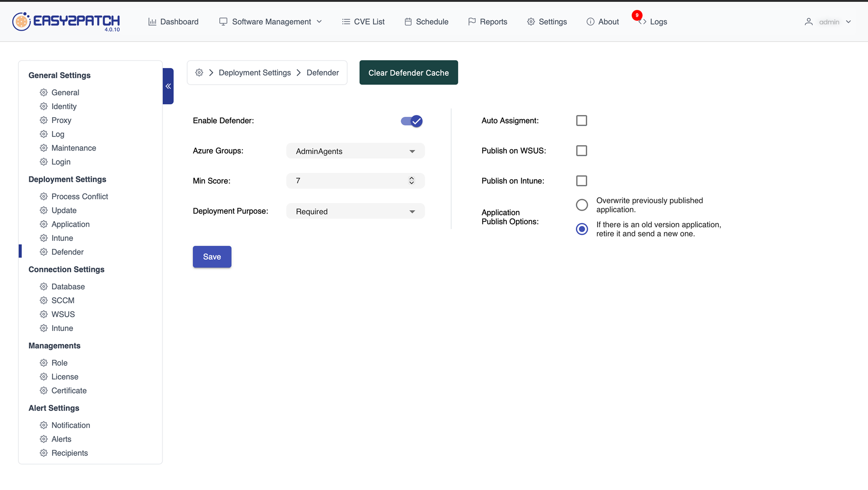Click gear icon beside Process Conflict
The width and height of the screenshot is (868, 490).
click(x=44, y=196)
